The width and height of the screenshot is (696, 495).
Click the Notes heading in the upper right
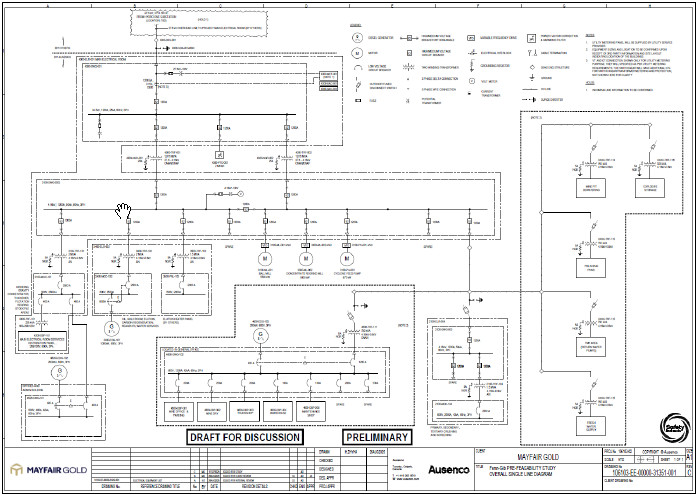589,35
